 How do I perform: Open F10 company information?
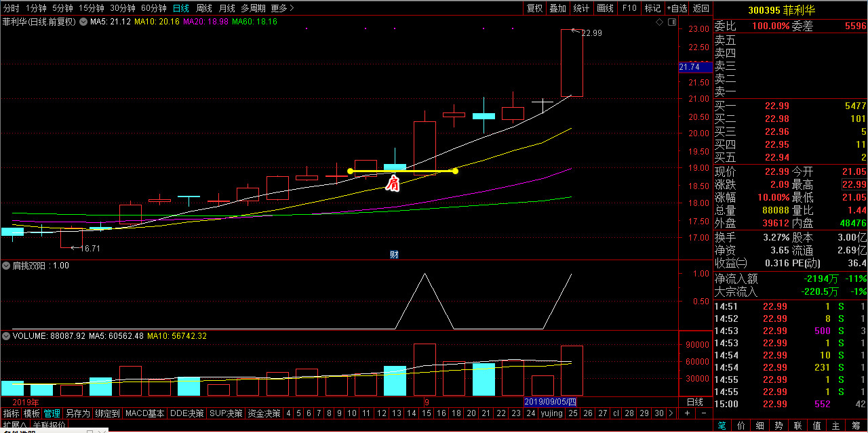[629, 8]
